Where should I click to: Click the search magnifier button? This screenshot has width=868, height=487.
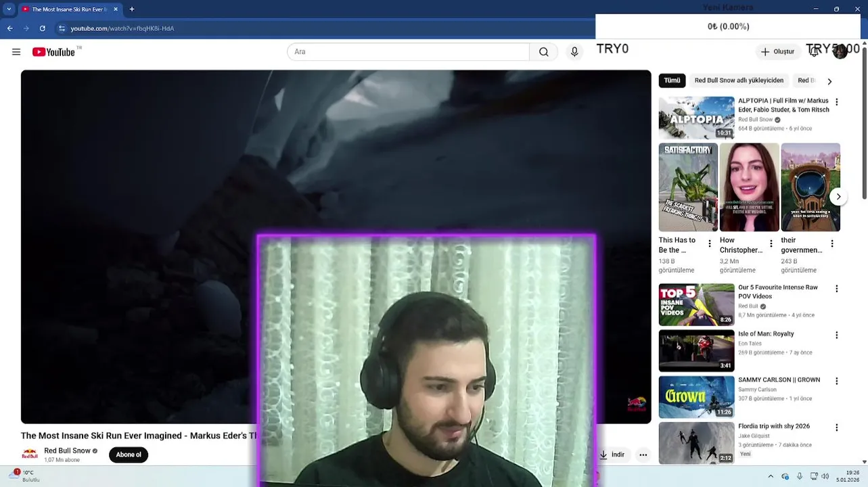pyautogui.click(x=544, y=52)
